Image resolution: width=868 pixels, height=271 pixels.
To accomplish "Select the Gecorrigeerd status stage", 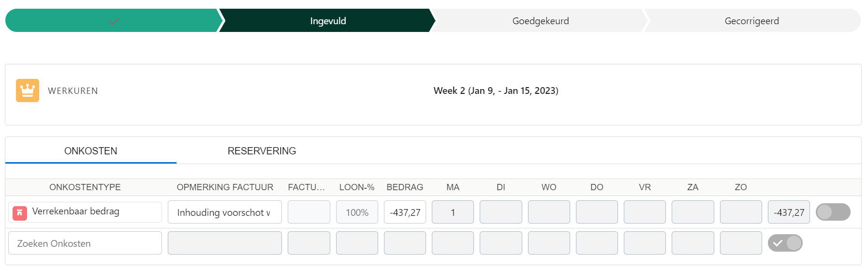I will click(751, 21).
